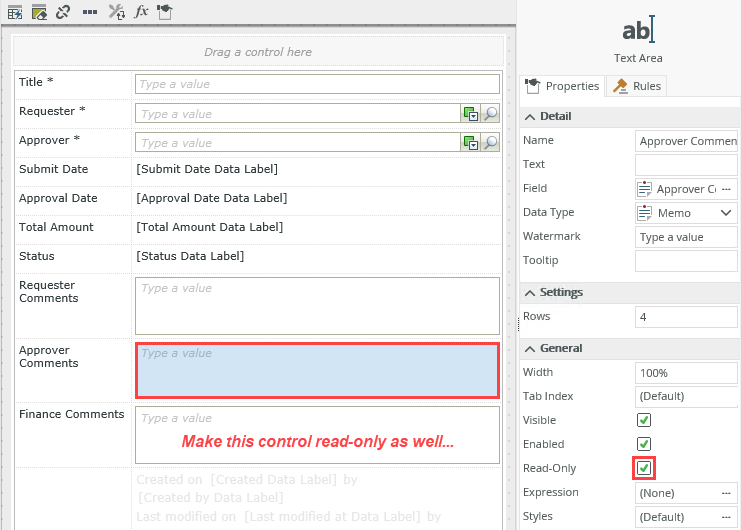
Task: Click the Finance Comments label
Action: pos(71,414)
